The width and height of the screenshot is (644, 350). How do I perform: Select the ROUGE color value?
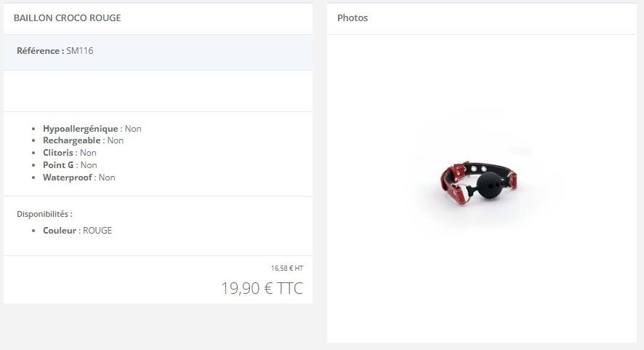[97, 231]
